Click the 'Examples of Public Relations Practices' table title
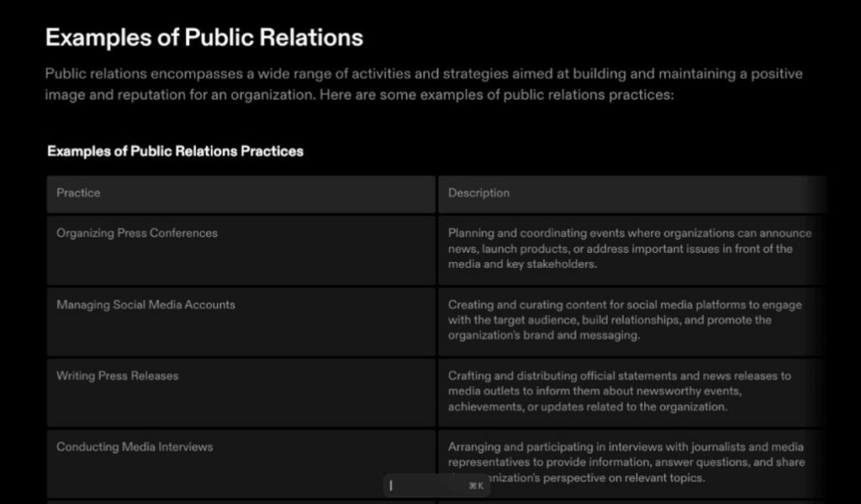 (175, 151)
